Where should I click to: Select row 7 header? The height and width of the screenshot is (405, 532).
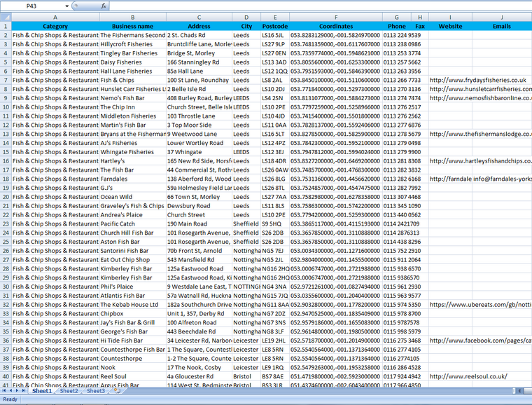[x=6, y=80]
